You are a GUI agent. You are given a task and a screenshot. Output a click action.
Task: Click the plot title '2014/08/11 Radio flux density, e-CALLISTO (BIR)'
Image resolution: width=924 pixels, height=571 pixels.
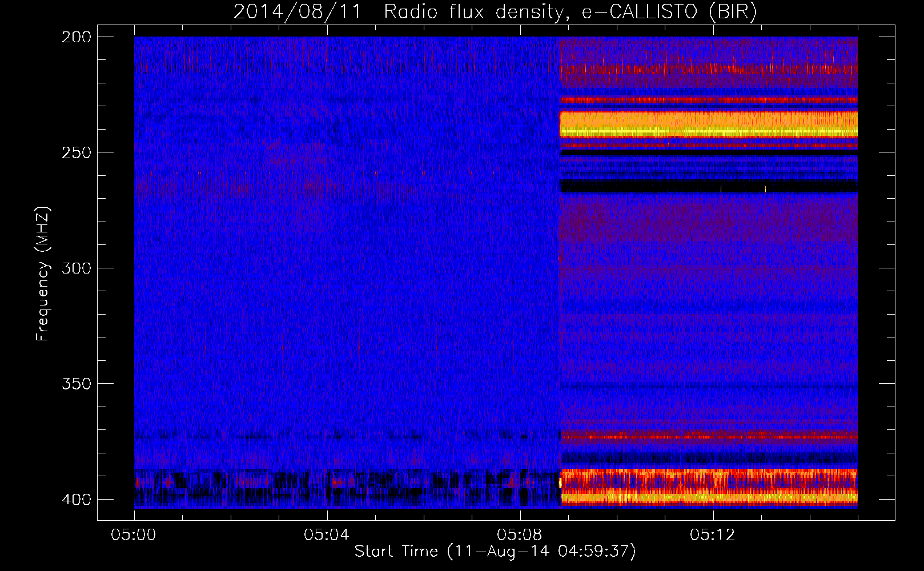point(495,12)
